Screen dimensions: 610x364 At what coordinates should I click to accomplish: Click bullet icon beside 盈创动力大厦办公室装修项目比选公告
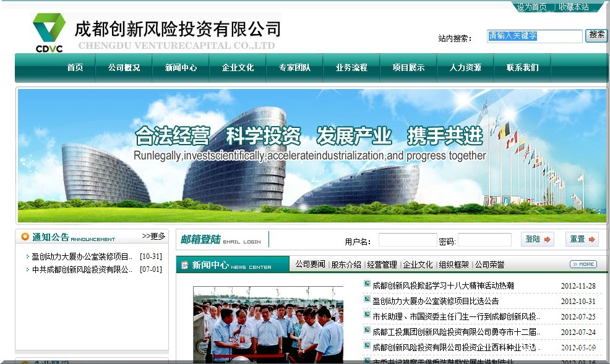coord(366,299)
